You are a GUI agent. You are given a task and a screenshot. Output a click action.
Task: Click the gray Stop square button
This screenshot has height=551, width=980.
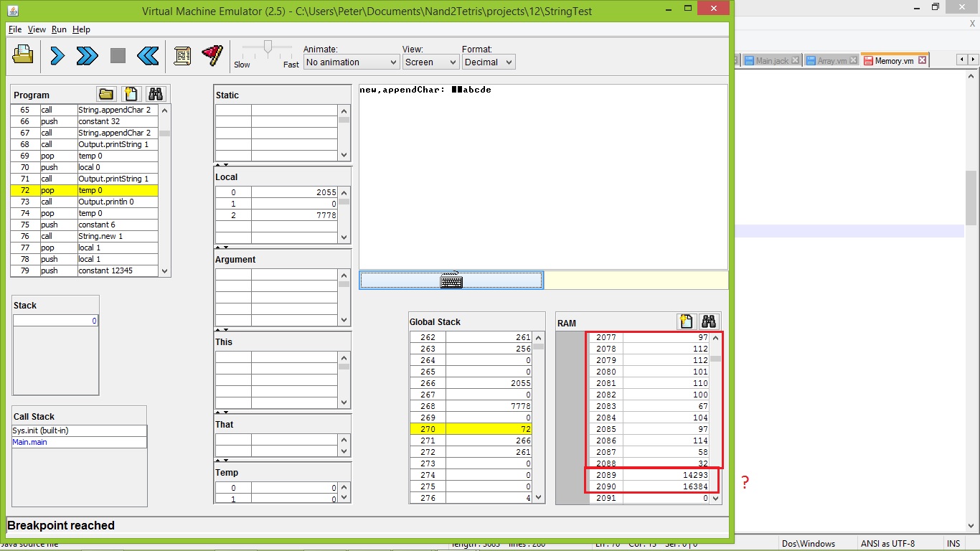(118, 55)
